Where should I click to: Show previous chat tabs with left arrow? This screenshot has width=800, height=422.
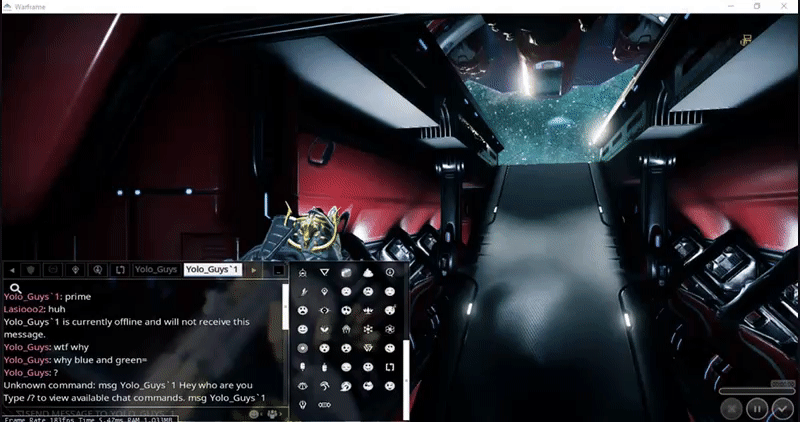tap(12, 270)
